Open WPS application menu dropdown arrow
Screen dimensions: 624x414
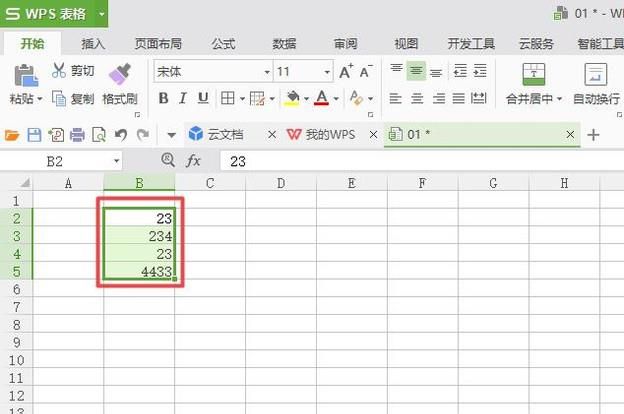click(x=102, y=14)
